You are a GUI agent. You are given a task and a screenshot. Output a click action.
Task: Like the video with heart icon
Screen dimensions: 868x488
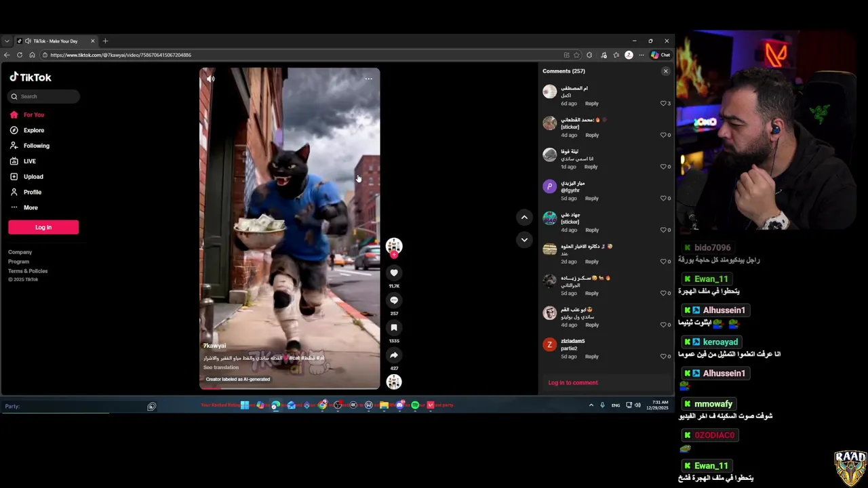click(x=393, y=272)
